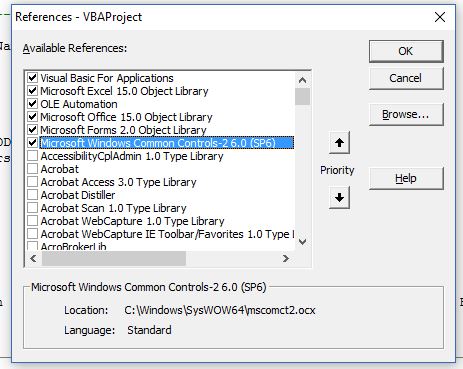Select Microsoft Excel 15.0 Object Library text

[124, 91]
